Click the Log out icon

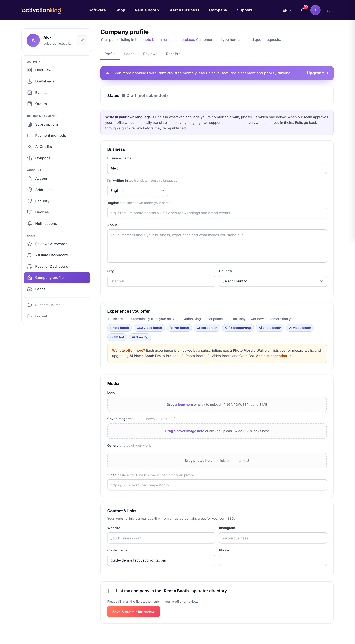point(30,316)
